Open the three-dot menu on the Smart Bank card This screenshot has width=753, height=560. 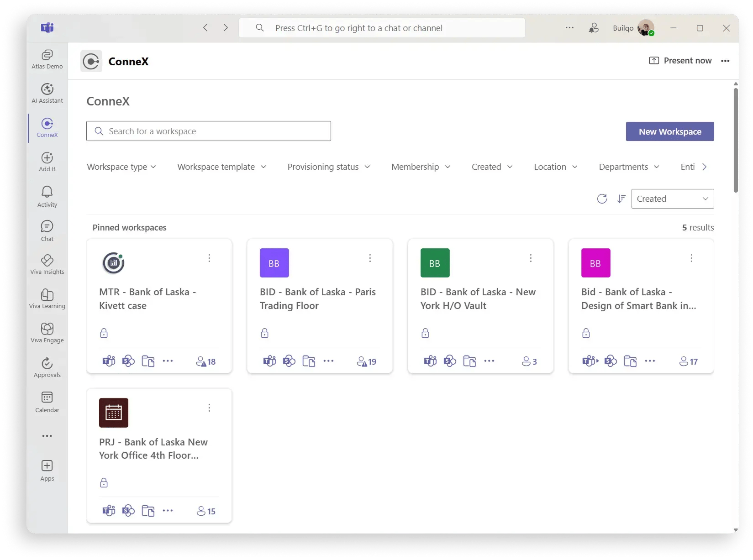pos(691,258)
